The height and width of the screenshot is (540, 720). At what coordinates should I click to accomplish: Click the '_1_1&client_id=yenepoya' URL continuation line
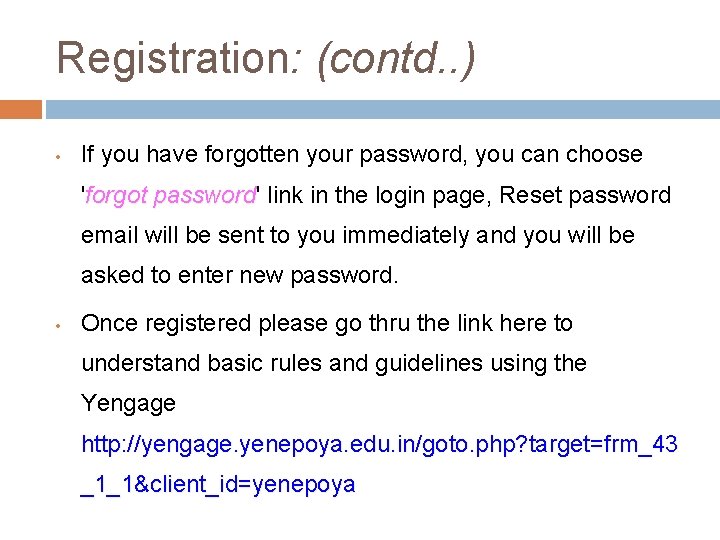pyautogui.click(x=218, y=485)
